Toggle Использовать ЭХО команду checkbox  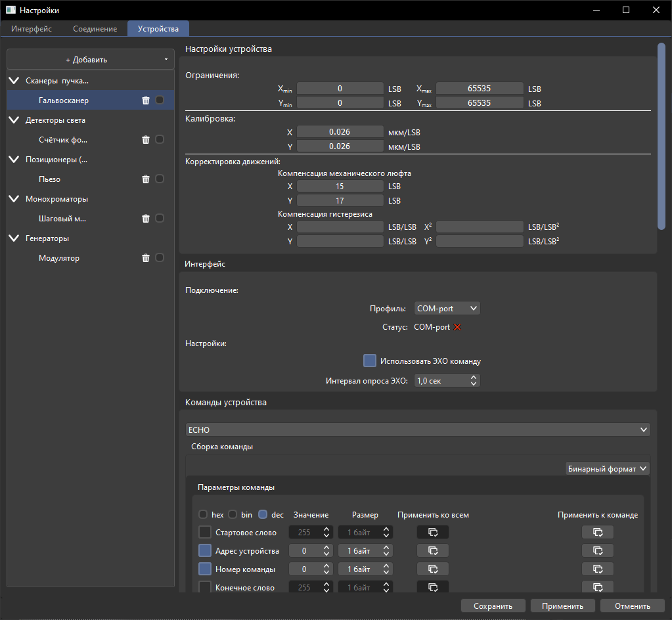pyautogui.click(x=369, y=361)
